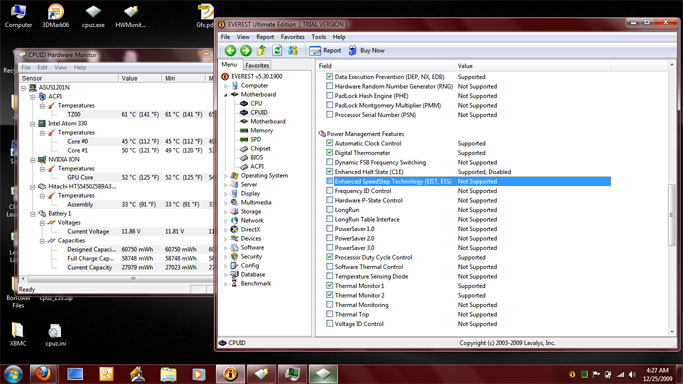Open the Windows Start menu orb
This screenshot has width=683, height=384.
pos(14,374)
